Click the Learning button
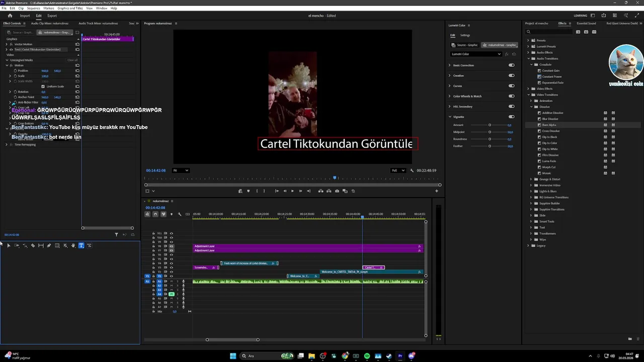 tap(580, 16)
